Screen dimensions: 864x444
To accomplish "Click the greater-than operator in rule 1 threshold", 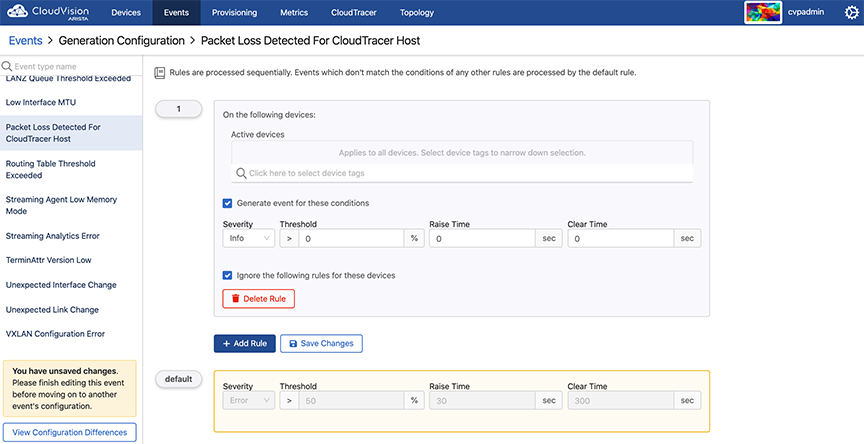I will tap(289, 239).
